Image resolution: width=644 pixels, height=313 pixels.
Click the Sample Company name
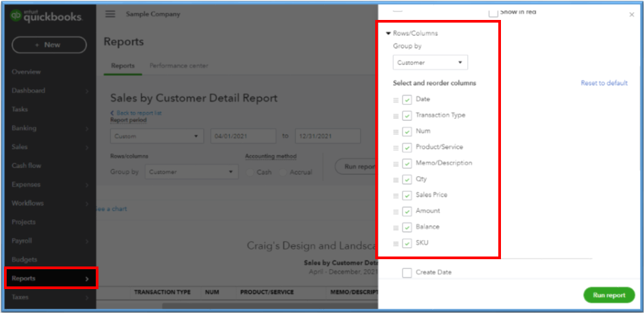point(153,15)
